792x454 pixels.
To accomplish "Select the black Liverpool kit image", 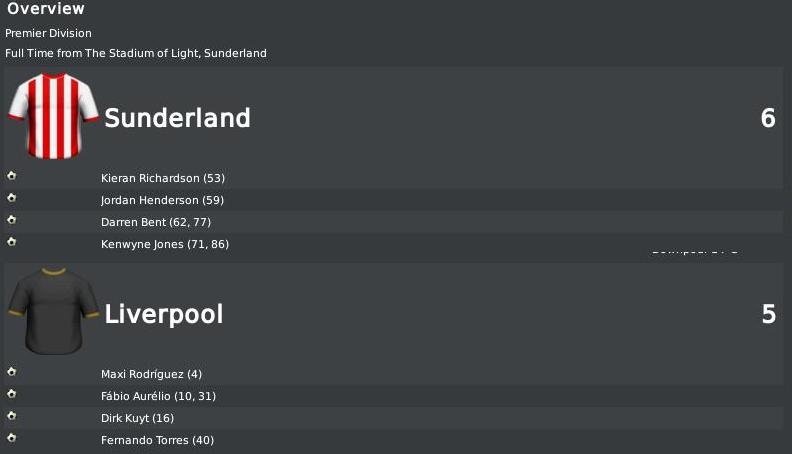I will pos(54,311).
